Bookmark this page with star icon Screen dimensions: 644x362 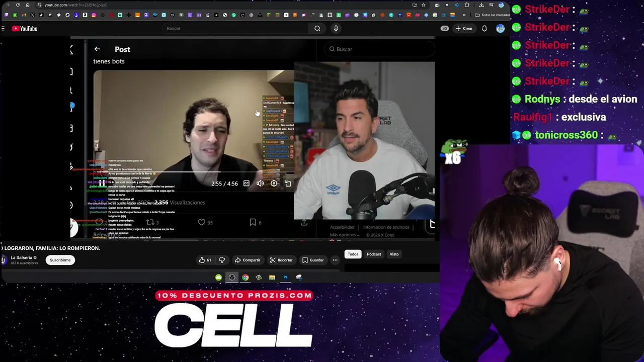[423, 5]
